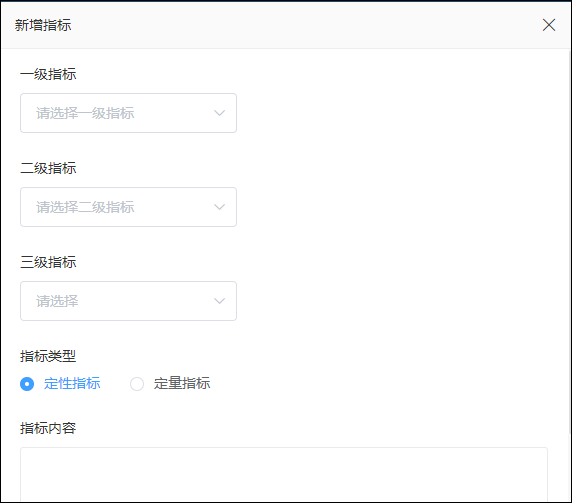Click the chevron arrow in 三级指标 dropdown

(219, 301)
